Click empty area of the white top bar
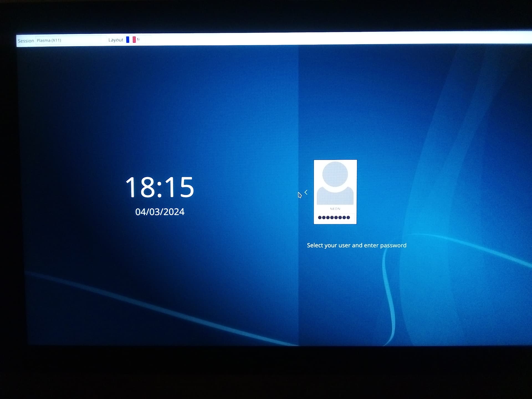The width and height of the screenshot is (532, 399). click(x=332, y=38)
